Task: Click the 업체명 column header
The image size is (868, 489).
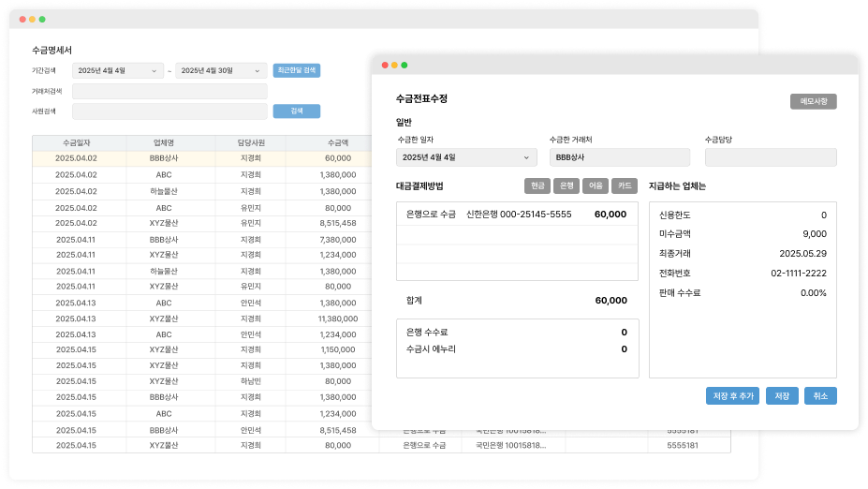Action: pos(164,142)
